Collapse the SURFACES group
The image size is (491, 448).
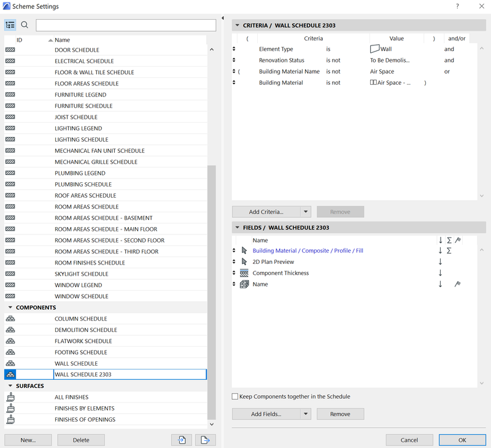click(x=10, y=385)
